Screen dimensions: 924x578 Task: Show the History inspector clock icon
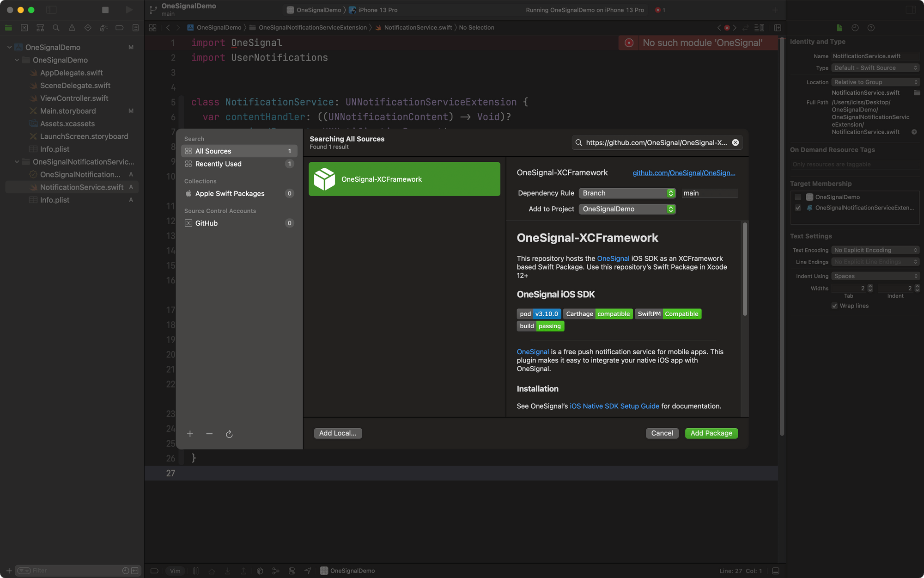point(855,28)
